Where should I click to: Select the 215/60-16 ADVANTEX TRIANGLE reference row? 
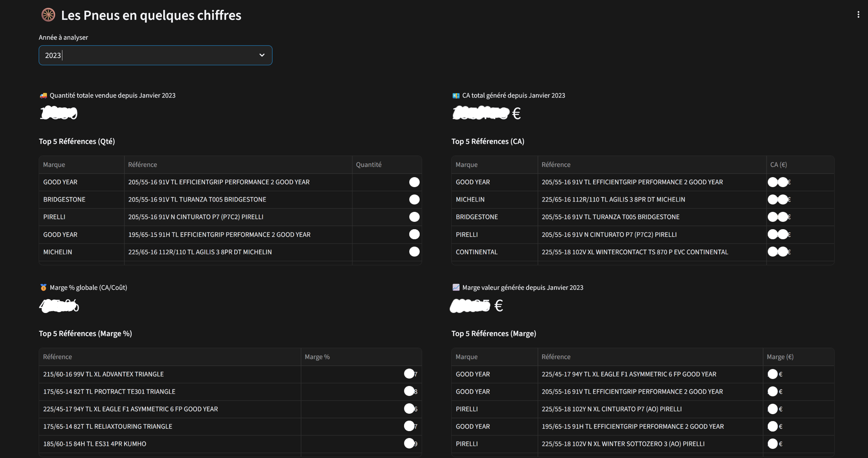pyautogui.click(x=103, y=374)
